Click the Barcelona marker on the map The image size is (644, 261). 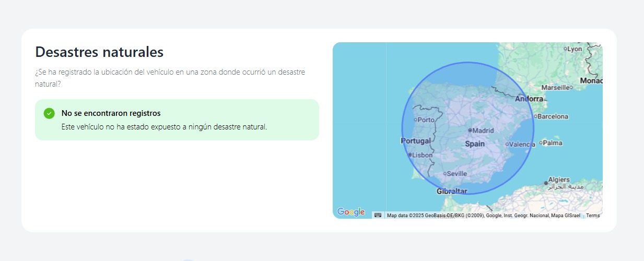pyautogui.click(x=535, y=116)
